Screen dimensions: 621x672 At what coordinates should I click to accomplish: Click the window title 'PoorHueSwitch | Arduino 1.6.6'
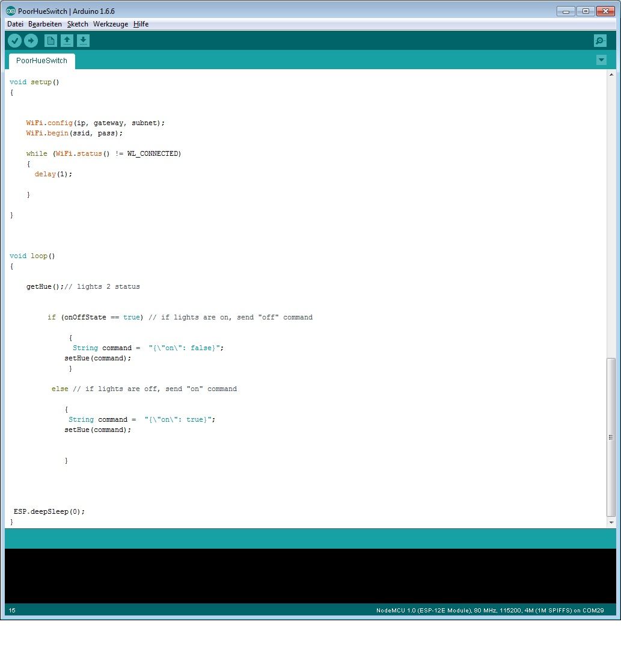66,11
